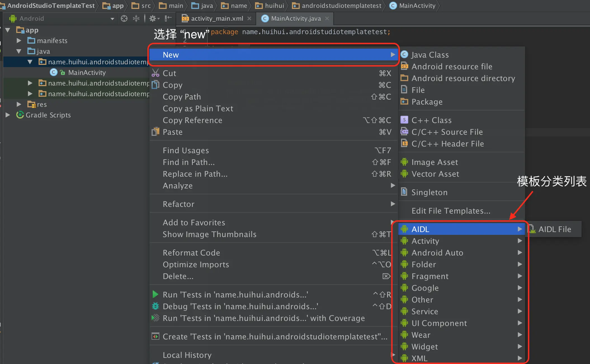Click Copy Path in context menu
Viewport: 590px width, 364px height.
click(182, 97)
